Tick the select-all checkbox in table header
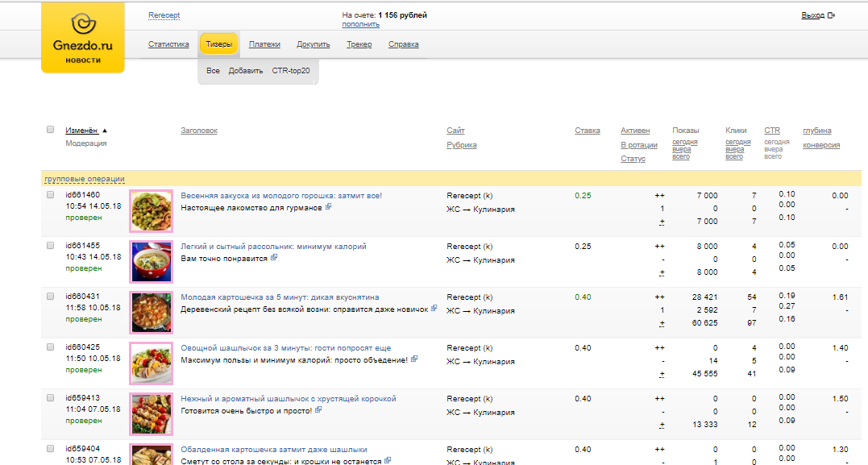This screenshot has height=465, width=868. [x=51, y=130]
